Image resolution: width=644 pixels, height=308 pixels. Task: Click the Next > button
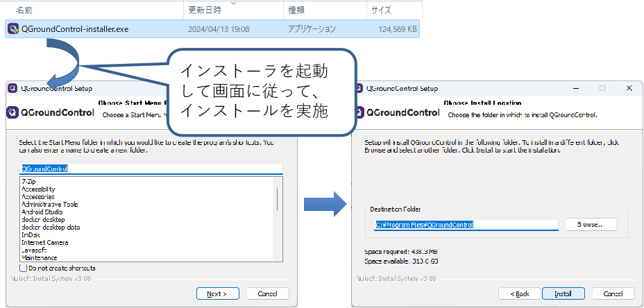pyautogui.click(x=218, y=293)
